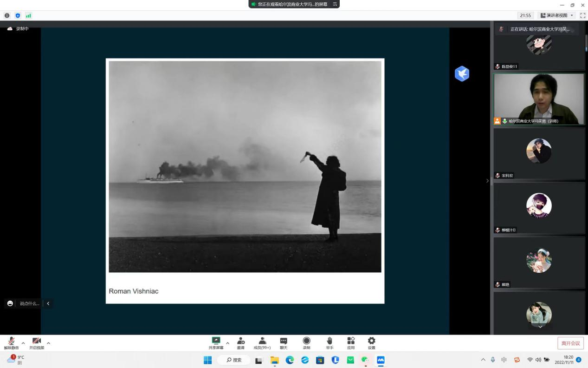The image size is (588, 368).
Task: Open meeting settings (设置) gear
Action: click(x=371, y=343)
